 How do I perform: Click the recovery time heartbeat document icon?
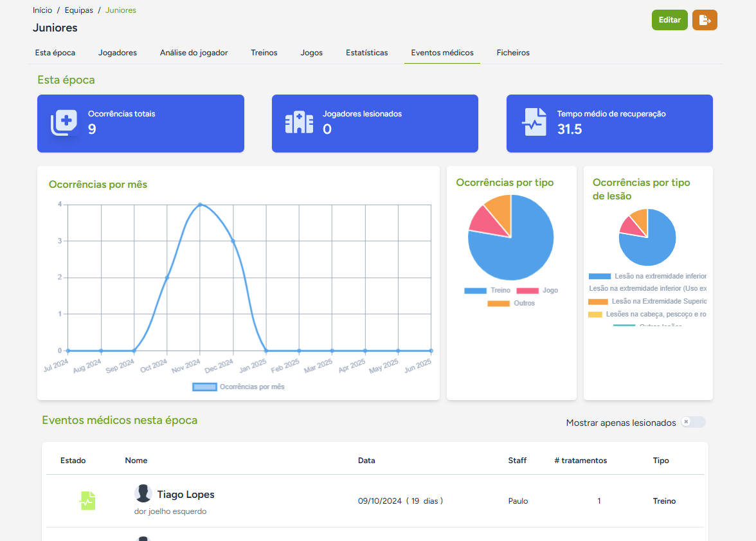click(534, 122)
